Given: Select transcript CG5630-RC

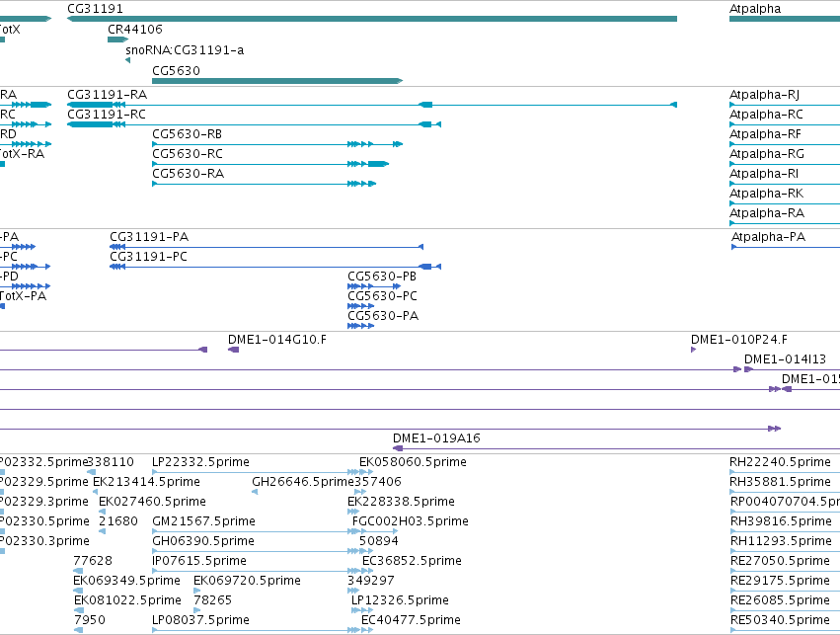Looking at the screenshot, I should click(188, 154).
